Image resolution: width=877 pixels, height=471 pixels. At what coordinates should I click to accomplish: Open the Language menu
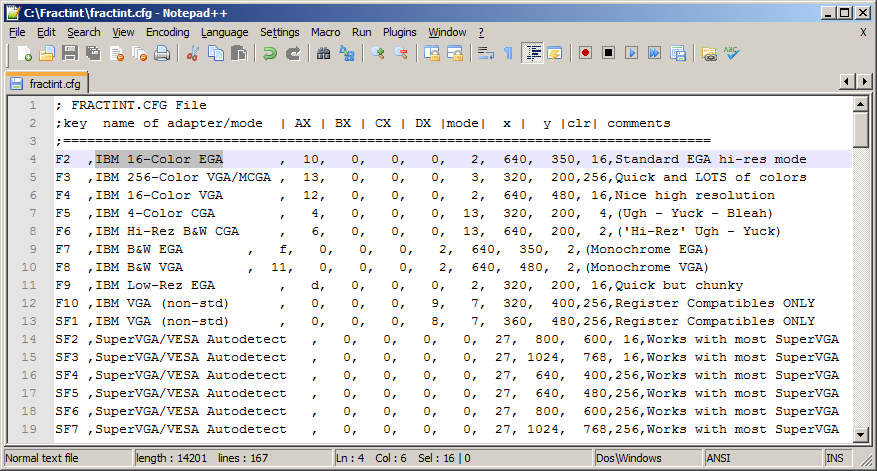[225, 32]
